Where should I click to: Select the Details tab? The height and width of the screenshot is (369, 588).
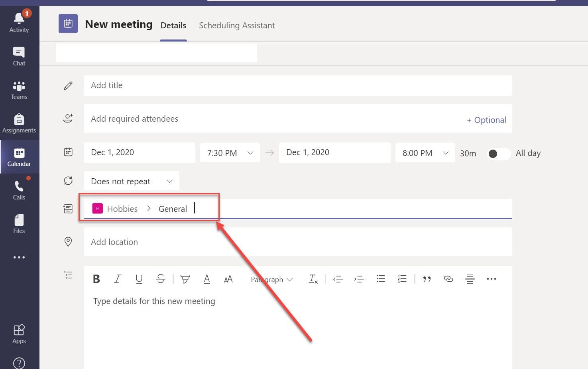(173, 26)
